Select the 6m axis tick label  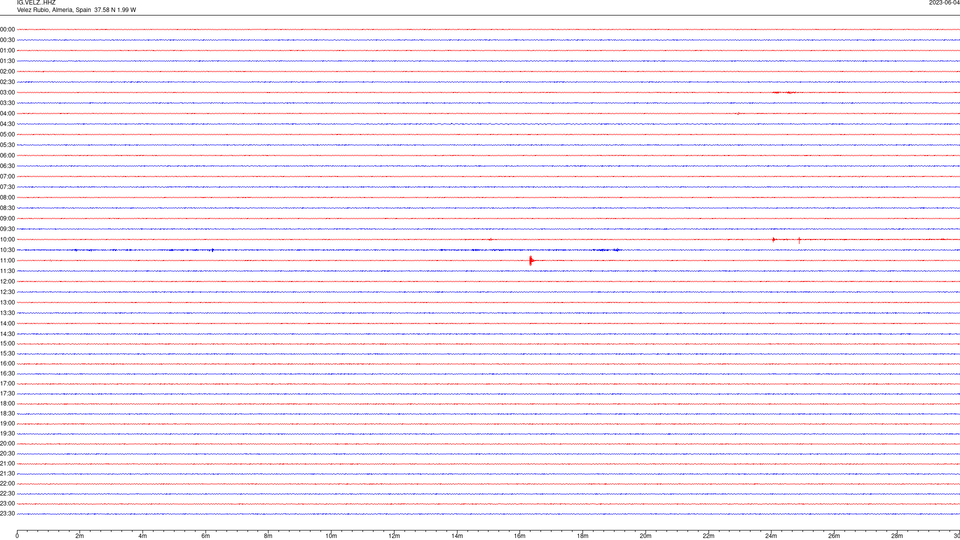206,536
